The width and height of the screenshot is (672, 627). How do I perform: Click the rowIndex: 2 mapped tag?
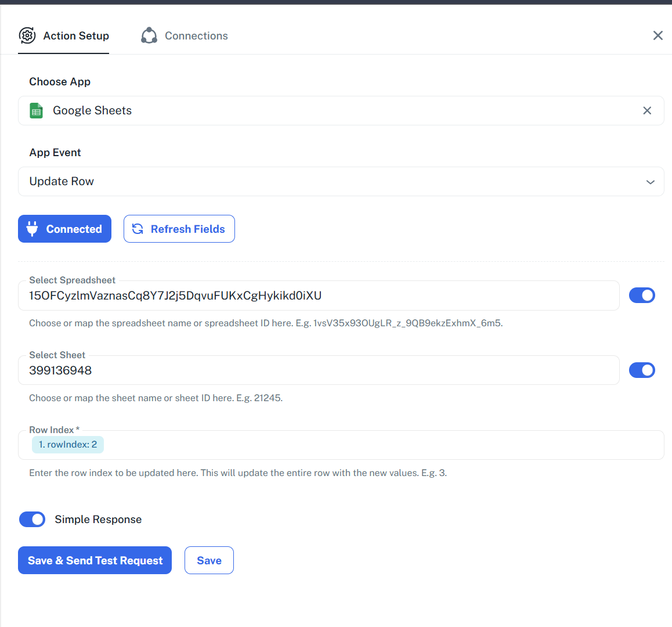pos(68,445)
